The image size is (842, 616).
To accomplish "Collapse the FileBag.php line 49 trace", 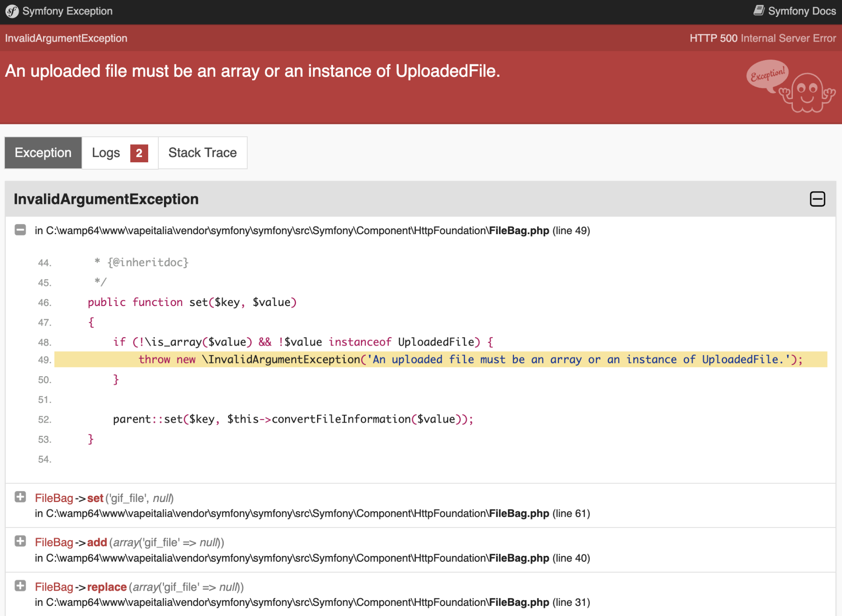I will tap(20, 230).
